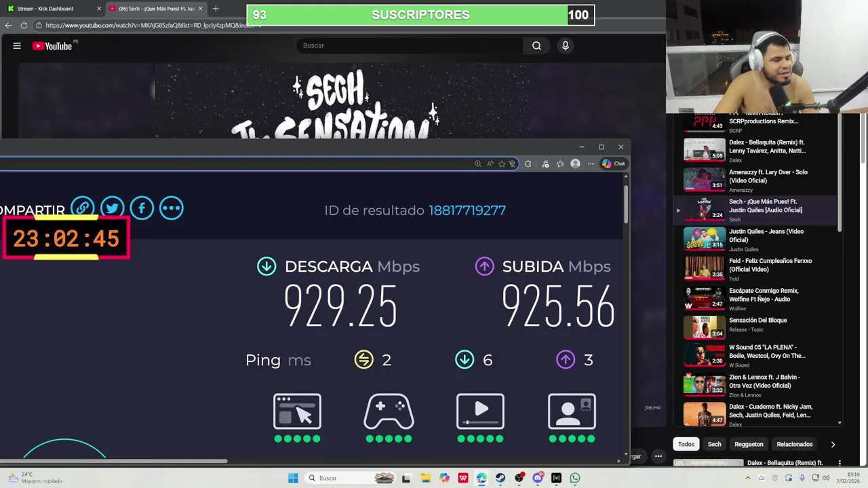Reload the YouTube page
Screen dimensions: 868x488
click(24, 25)
